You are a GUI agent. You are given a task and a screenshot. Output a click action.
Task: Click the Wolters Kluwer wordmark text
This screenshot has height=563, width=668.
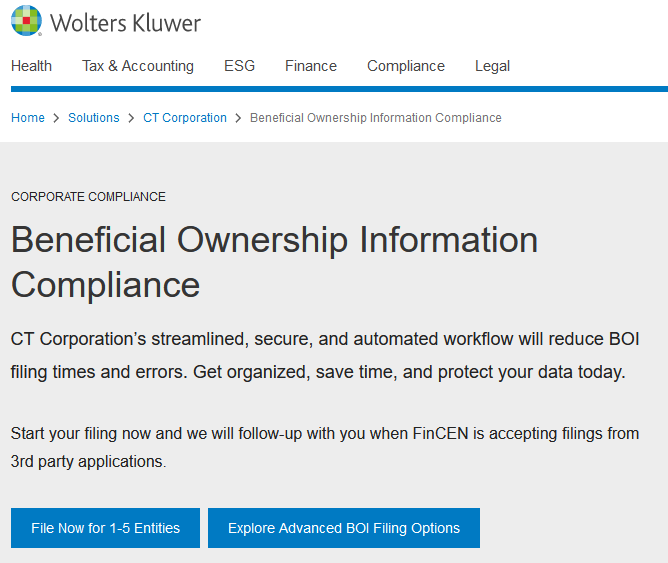(x=125, y=22)
